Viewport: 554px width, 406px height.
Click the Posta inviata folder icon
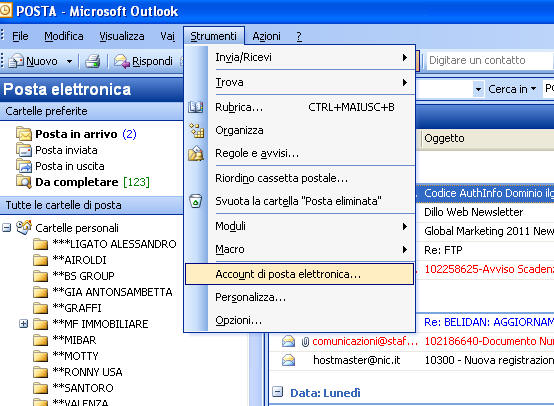[x=24, y=150]
